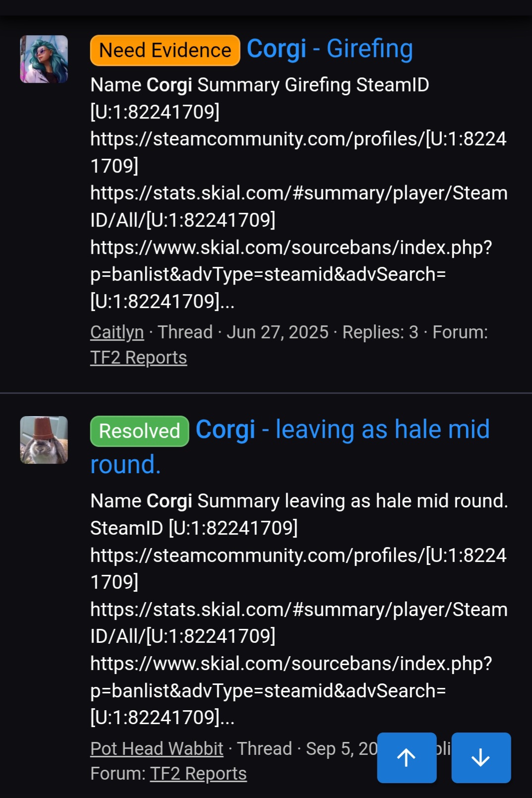This screenshot has height=798, width=532.
Task: Click sourcebans URL in Girefing snippet
Action: (291, 274)
